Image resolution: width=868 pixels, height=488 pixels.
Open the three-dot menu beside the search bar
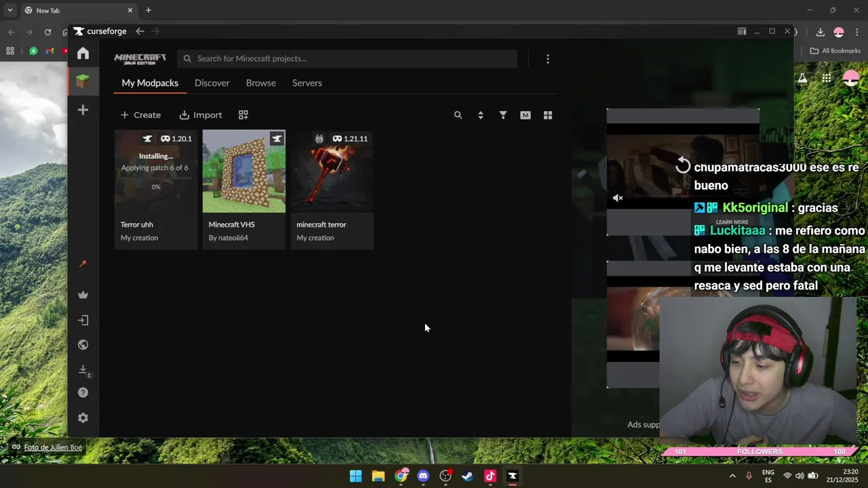(548, 59)
